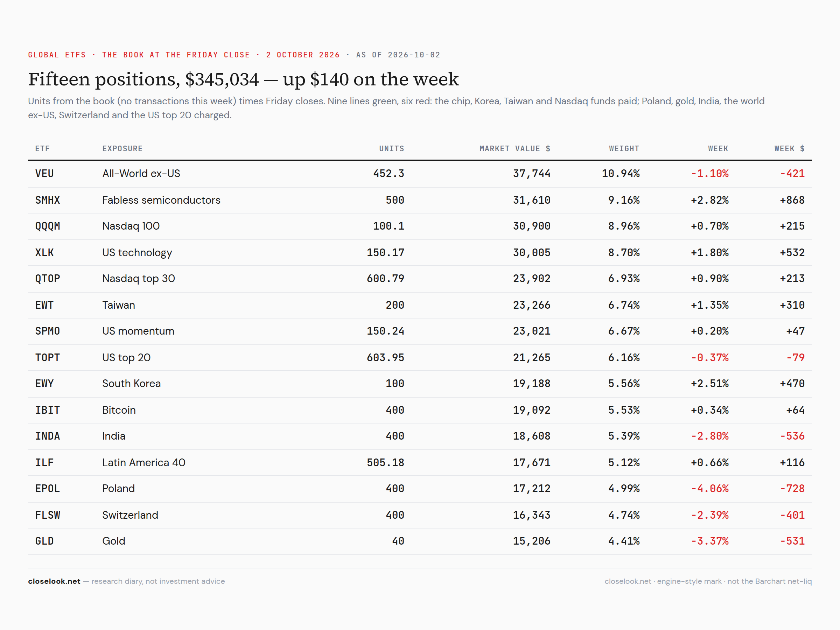Click QQQM market value 30,900

(x=532, y=226)
